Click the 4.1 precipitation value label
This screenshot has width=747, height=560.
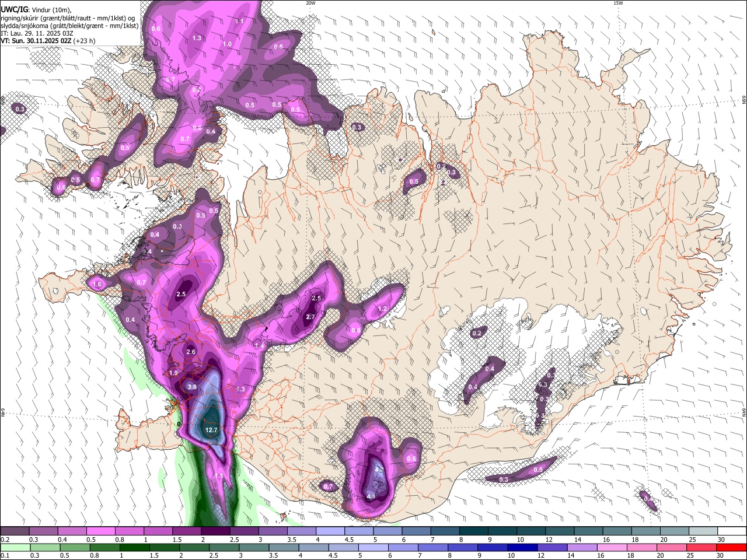click(371, 496)
